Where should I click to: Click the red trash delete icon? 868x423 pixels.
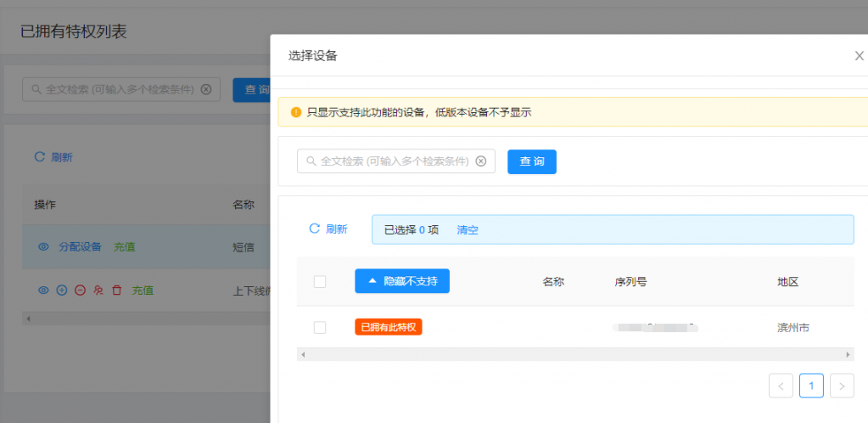117,290
